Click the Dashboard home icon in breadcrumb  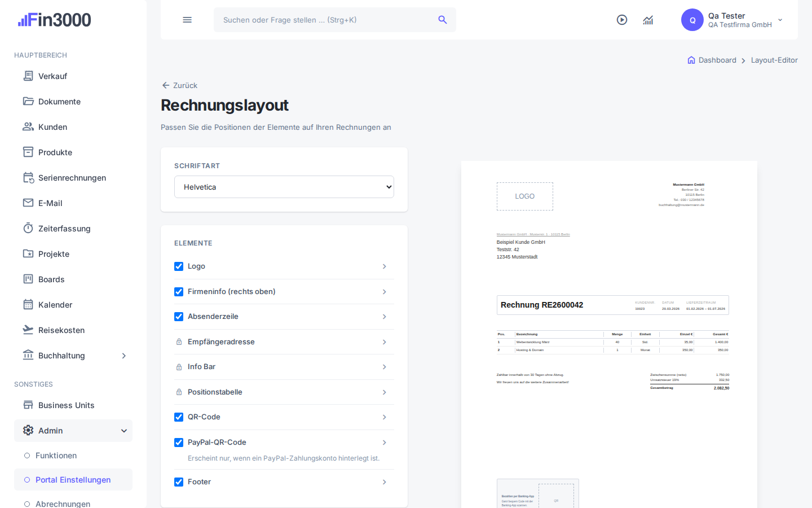[x=691, y=60]
